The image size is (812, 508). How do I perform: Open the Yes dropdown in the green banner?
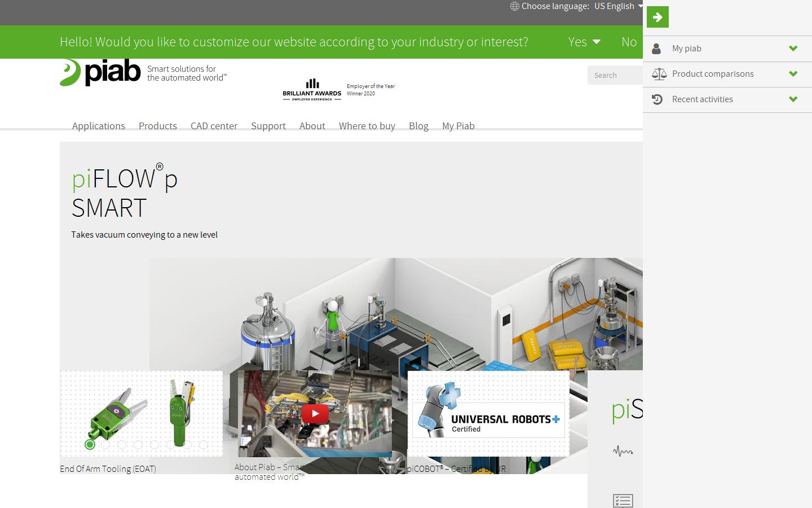(x=584, y=42)
